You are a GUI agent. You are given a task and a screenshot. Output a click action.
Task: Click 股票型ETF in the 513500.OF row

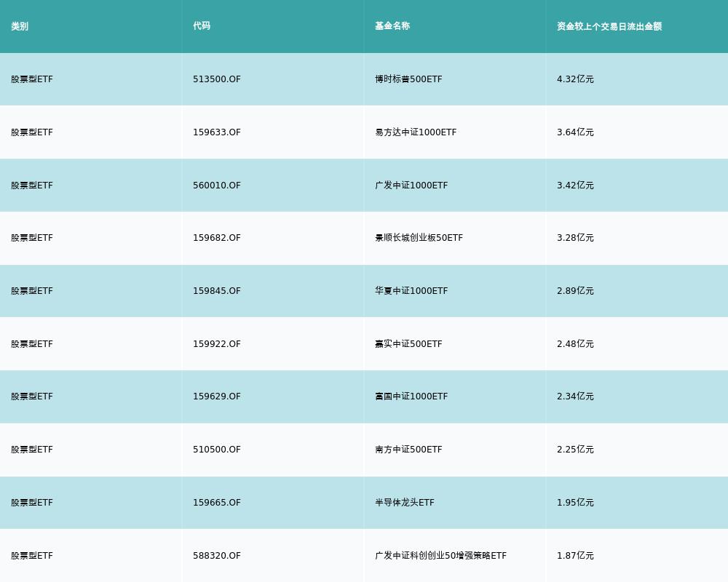tap(32, 79)
